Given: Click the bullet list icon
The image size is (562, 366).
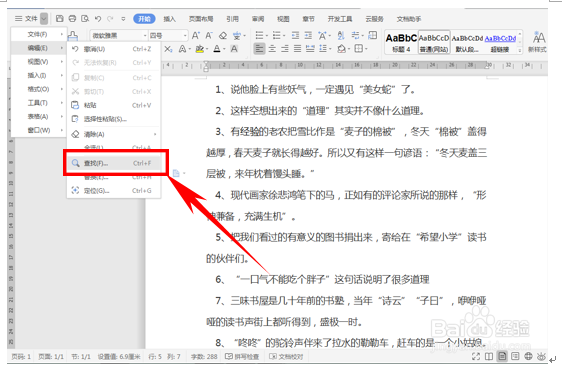Looking at the screenshot, I should coord(259,35).
